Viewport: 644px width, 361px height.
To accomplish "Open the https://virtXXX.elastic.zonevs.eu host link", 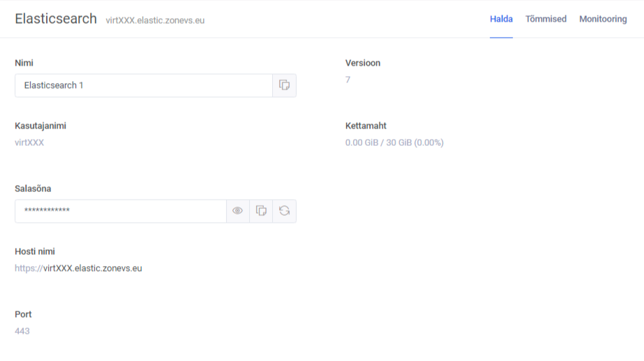I will coord(78,268).
